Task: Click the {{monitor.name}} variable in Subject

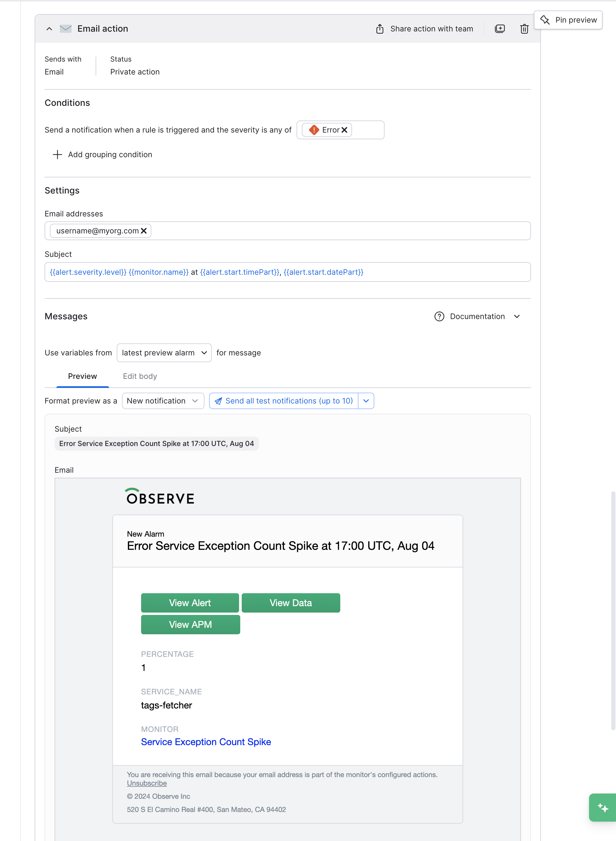Action: click(x=159, y=272)
